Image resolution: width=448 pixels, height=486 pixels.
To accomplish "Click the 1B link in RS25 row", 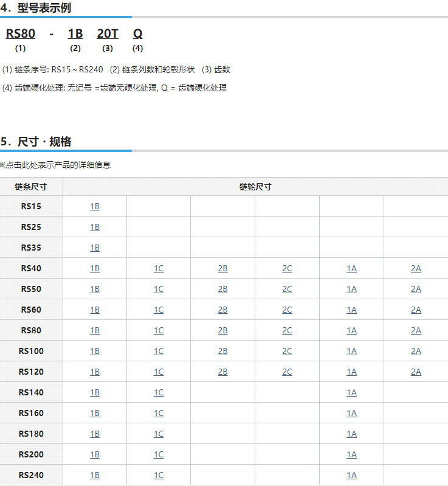I will (95, 227).
